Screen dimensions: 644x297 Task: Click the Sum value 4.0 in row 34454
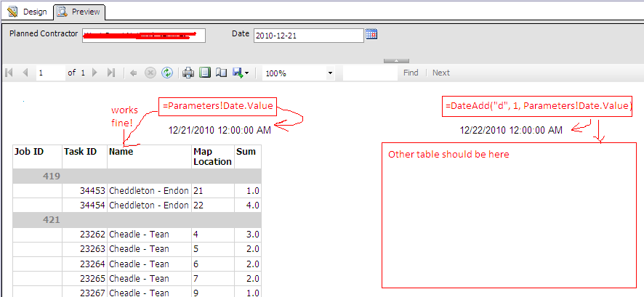point(248,205)
